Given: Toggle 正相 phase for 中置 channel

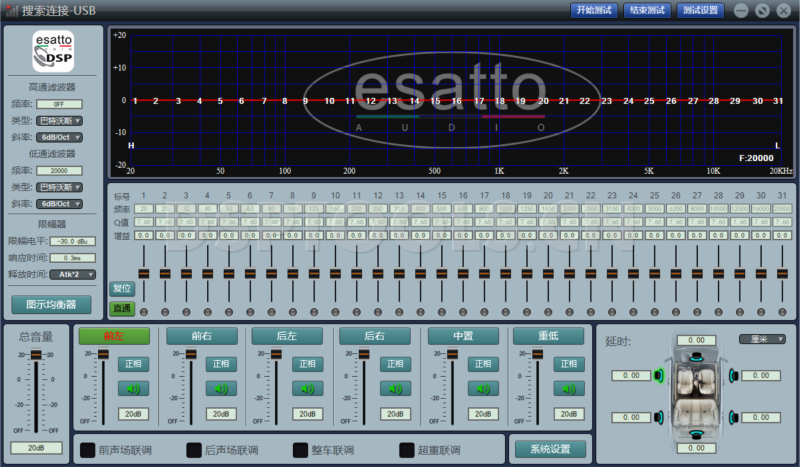Looking at the screenshot, I should click(x=483, y=364).
